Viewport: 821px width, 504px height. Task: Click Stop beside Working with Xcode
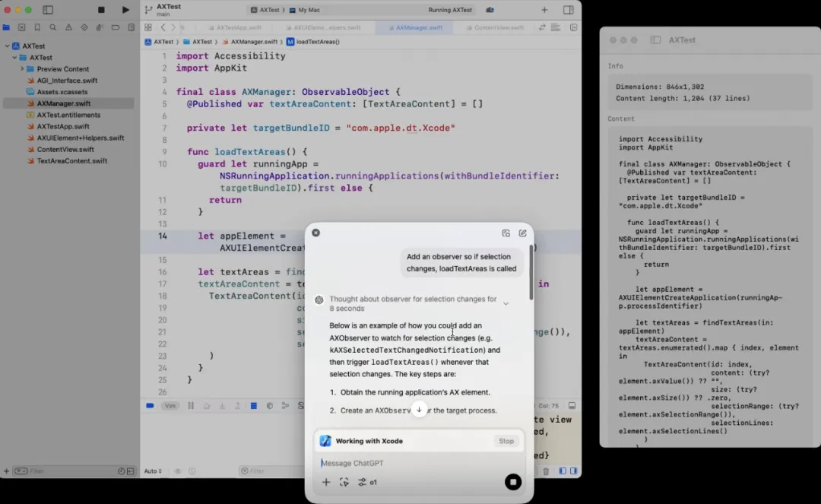coord(506,441)
